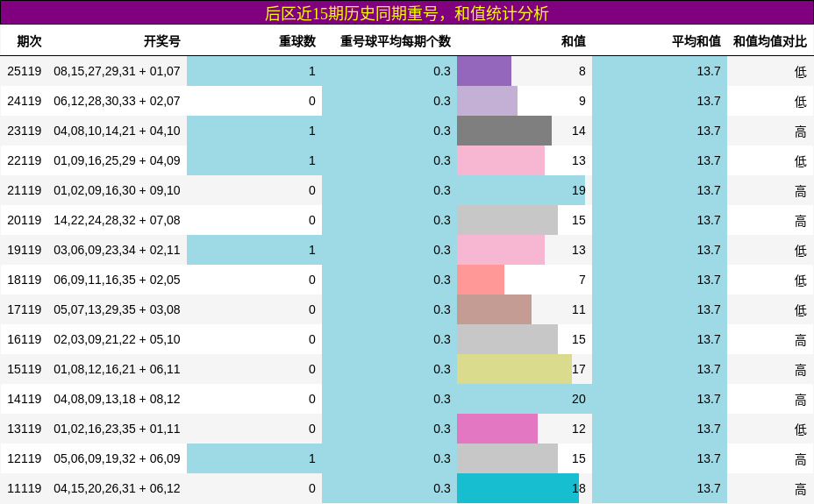Click draw numbers 05,06,09,19,32 + 06,09
Image resolution: width=814 pixels, height=504 pixels.
tap(117, 458)
